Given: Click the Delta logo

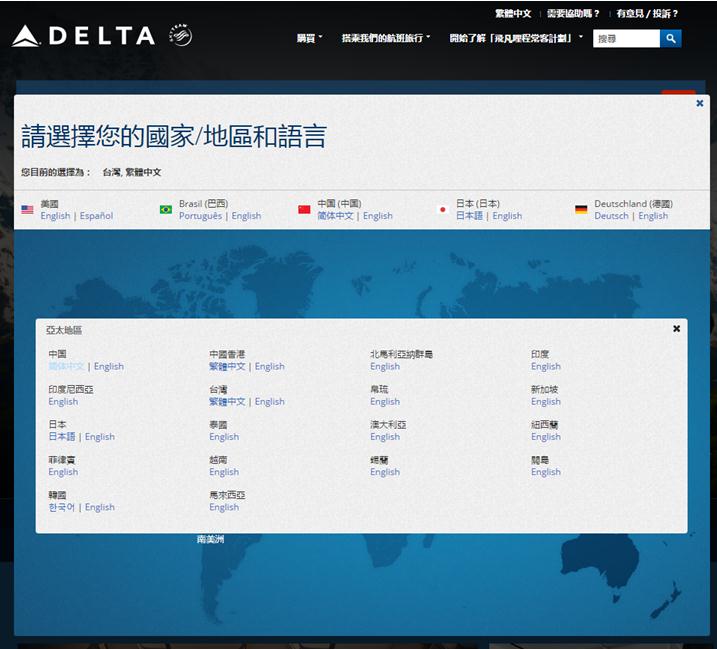Looking at the screenshot, I should coord(83,37).
